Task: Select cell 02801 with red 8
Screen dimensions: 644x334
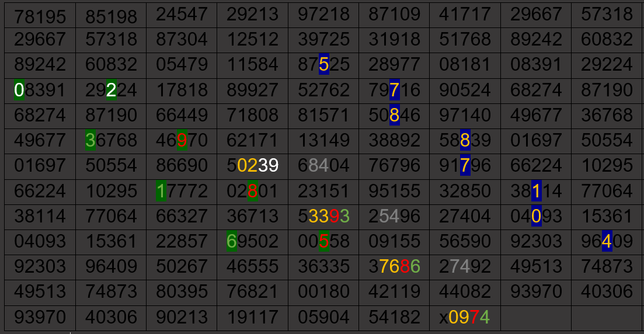Action: point(253,191)
